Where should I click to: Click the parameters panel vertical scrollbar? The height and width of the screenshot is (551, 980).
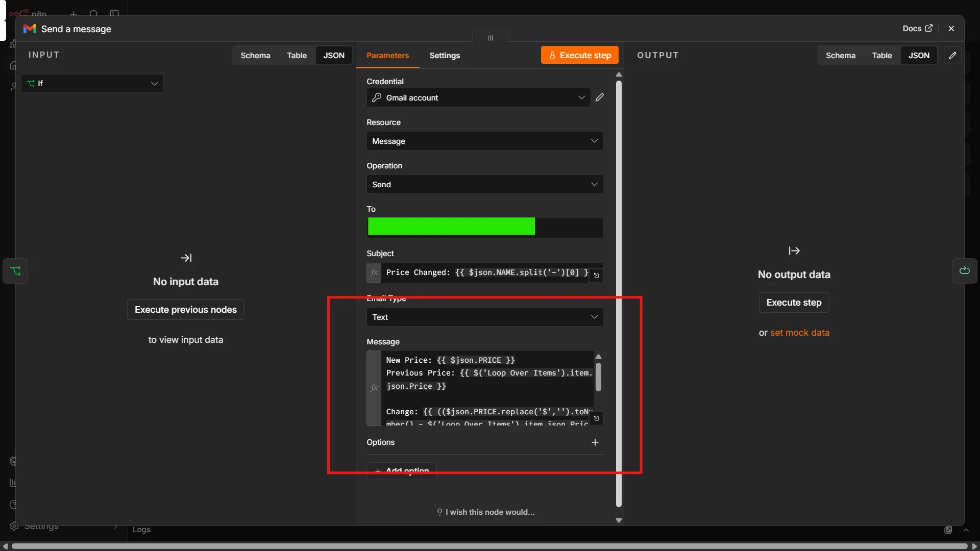click(619, 293)
